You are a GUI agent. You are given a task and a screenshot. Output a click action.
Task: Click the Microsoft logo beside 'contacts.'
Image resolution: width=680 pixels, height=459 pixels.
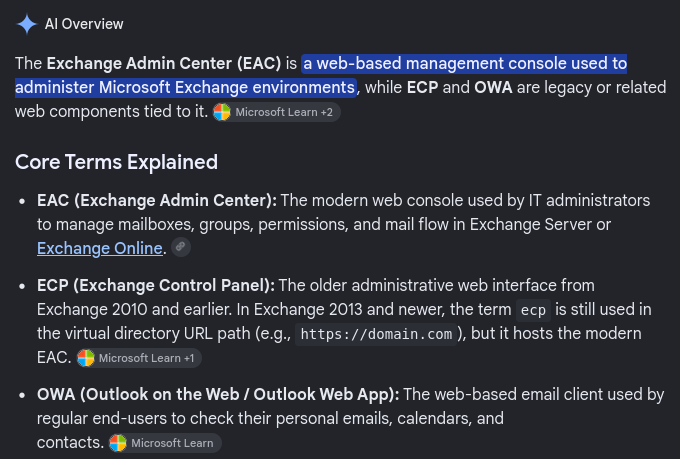[118, 443]
